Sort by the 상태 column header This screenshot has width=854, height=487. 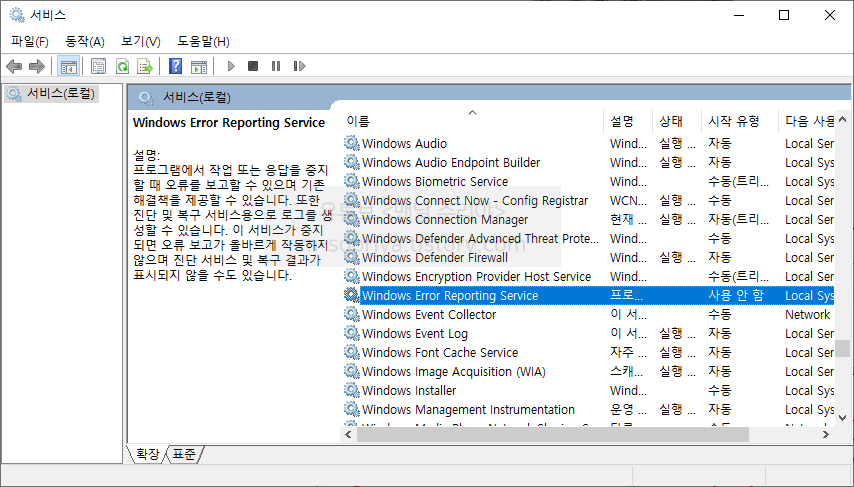click(677, 121)
